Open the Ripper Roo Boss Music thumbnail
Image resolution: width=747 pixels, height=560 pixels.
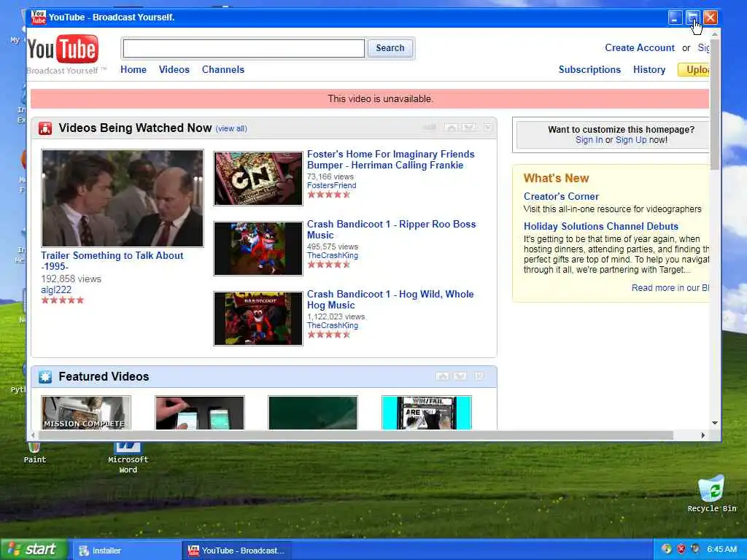click(x=258, y=249)
